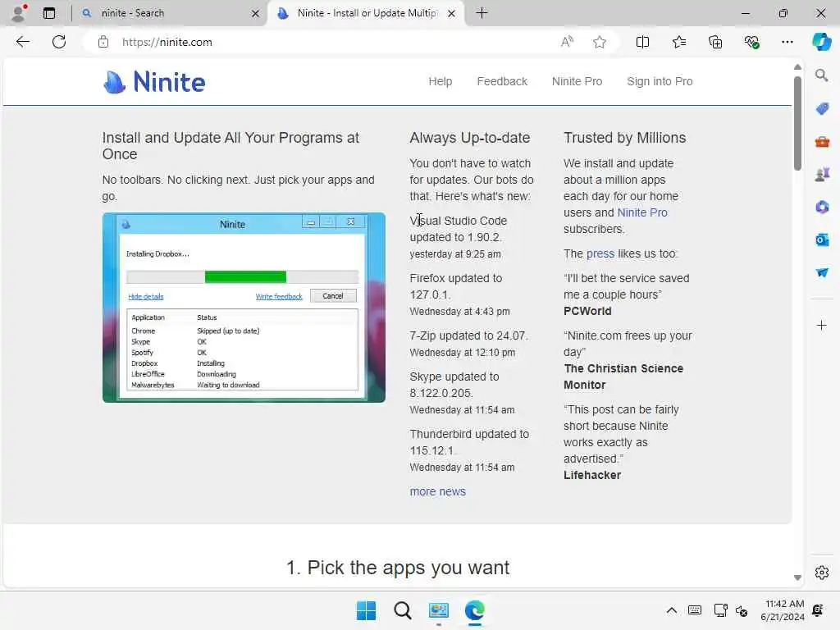This screenshot has height=630, width=840.
Task: Open the Windows Start menu
Action: coord(366,610)
